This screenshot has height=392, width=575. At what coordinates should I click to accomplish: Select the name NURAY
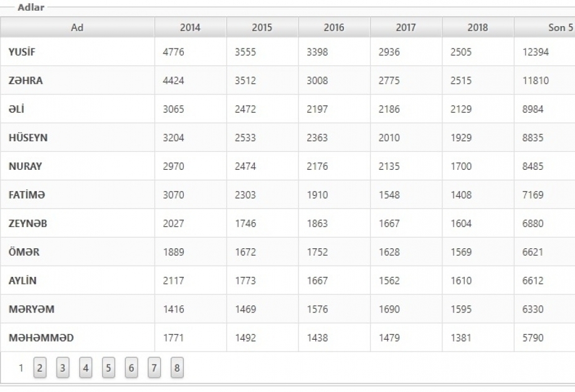[x=26, y=166]
